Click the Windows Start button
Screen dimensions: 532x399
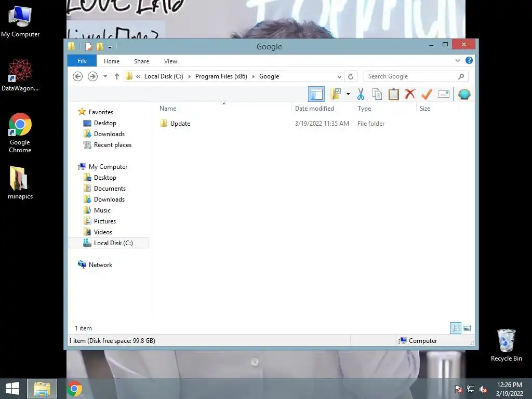[x=12, y=389]
